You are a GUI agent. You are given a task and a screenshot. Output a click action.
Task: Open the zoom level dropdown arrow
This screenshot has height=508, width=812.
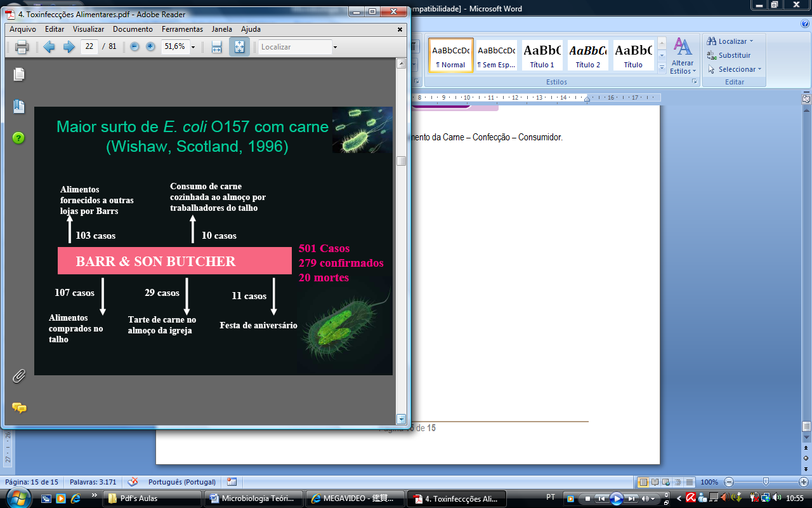click(193, 47)
